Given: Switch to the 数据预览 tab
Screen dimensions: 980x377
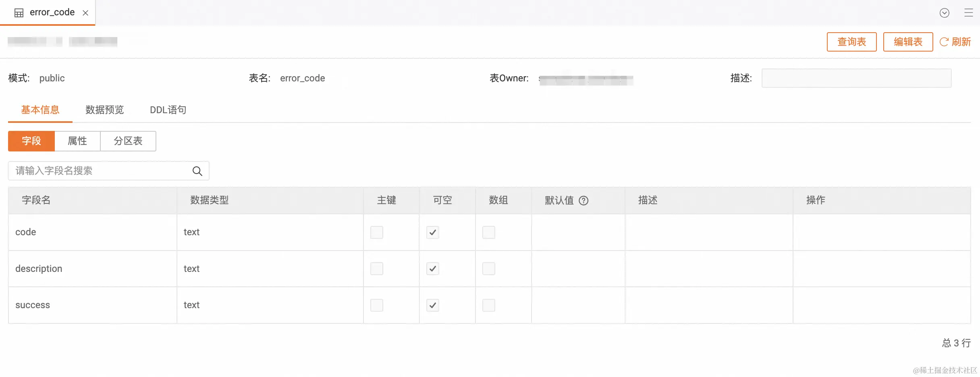Looking at the screenshot, I should point(104,110).
